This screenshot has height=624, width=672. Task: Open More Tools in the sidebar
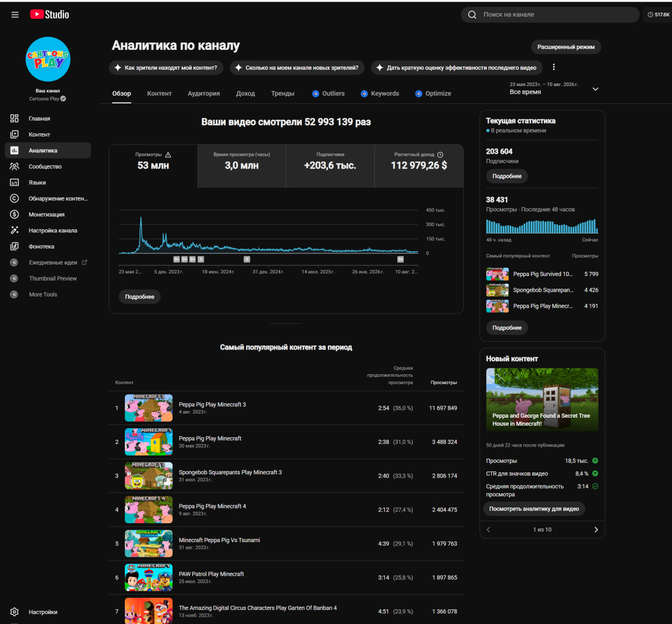48,294
